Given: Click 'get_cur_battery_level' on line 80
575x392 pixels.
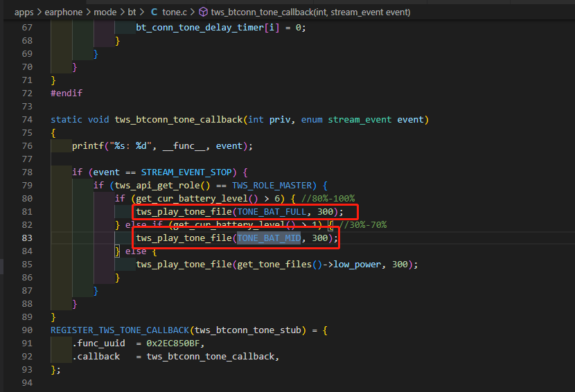Looking at the screenshot, I should 192,199.
